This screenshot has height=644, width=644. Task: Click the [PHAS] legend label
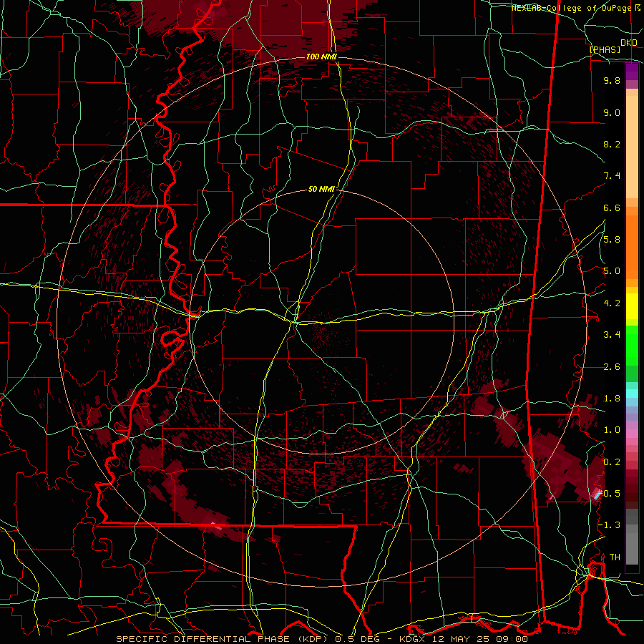(605, 49)
